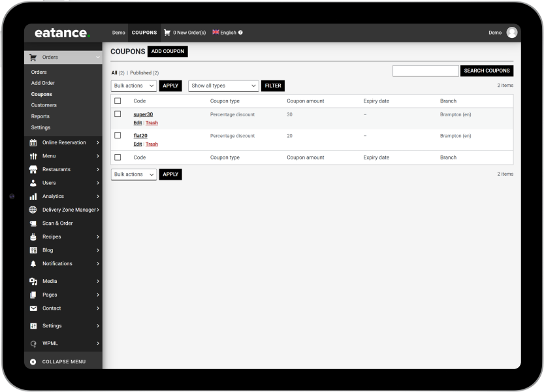The image size is (544, 392).
Task: Click the Scan & Order icon
Action: (33, 223)
